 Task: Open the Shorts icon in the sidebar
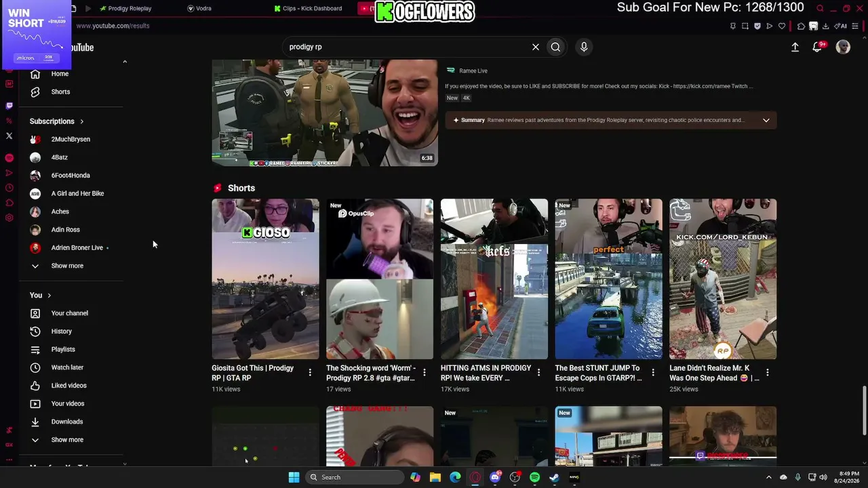pyautogui.click(x=35, y=91)
